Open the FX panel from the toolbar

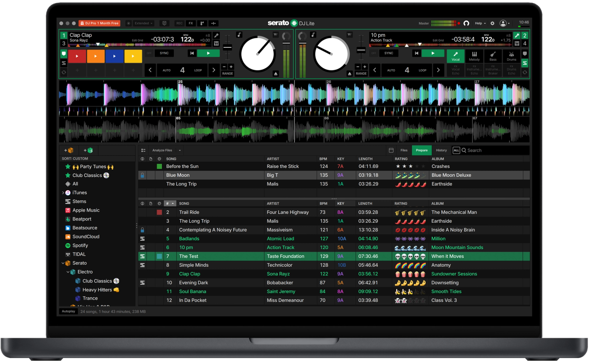[x=190, y=23]
